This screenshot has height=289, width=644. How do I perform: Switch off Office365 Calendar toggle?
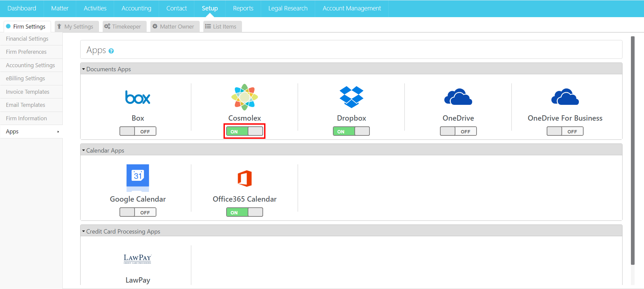coord(245,212)
